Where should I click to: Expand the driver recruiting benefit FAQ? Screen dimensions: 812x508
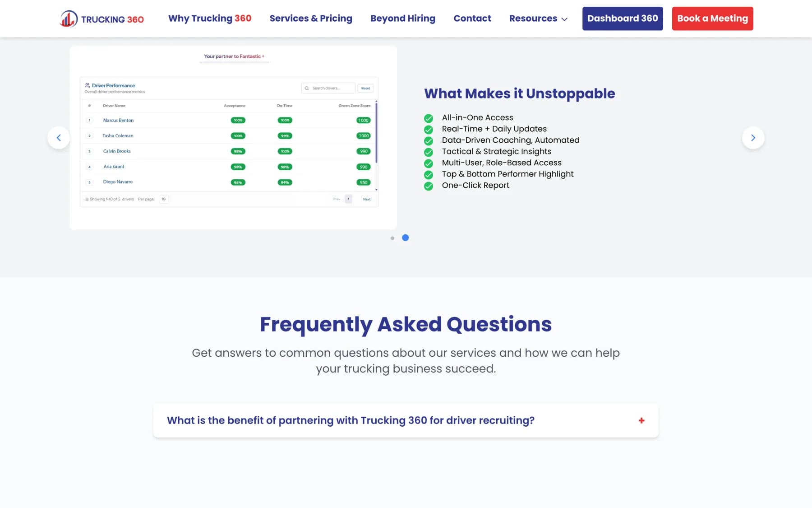click(406, 420)
